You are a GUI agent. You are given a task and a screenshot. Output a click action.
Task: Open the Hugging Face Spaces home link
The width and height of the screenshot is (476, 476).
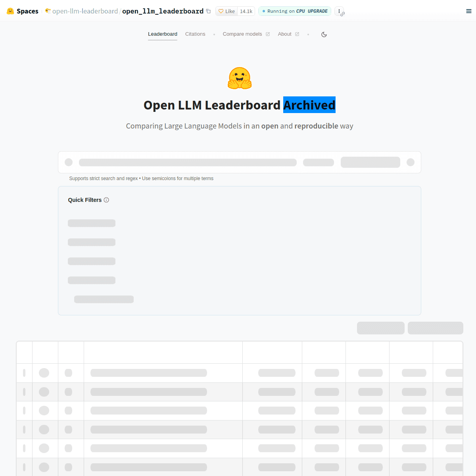click(23, 11)
